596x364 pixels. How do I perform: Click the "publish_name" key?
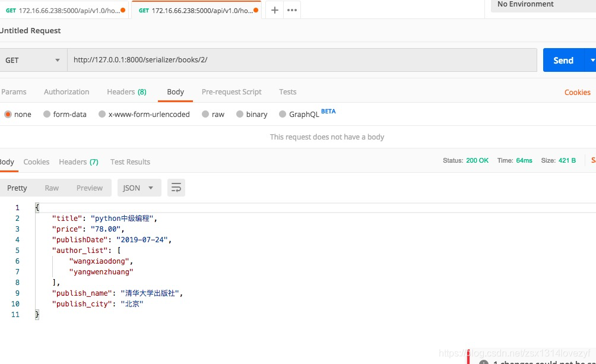[82, 293]
